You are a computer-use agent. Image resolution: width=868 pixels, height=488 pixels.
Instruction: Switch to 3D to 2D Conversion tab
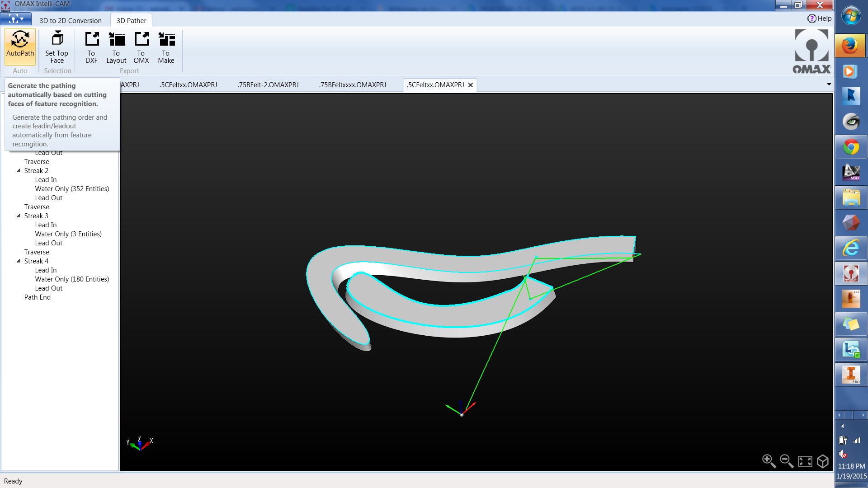coord(71,20)
